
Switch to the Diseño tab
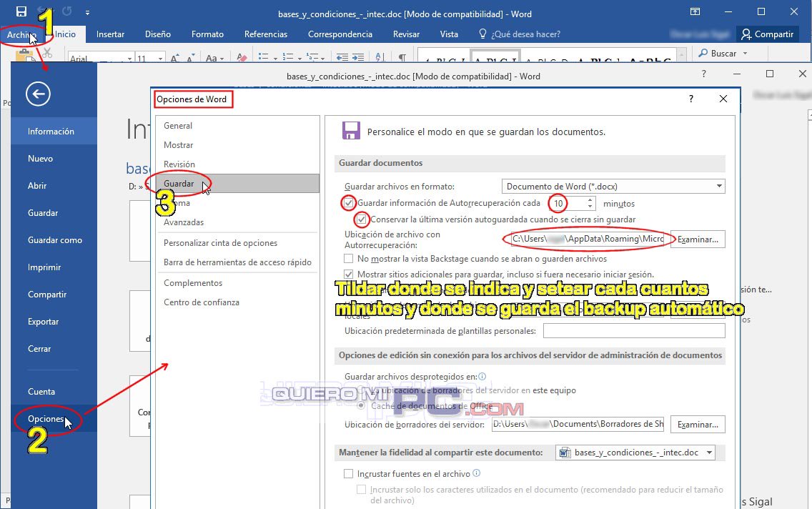point(158,34)
